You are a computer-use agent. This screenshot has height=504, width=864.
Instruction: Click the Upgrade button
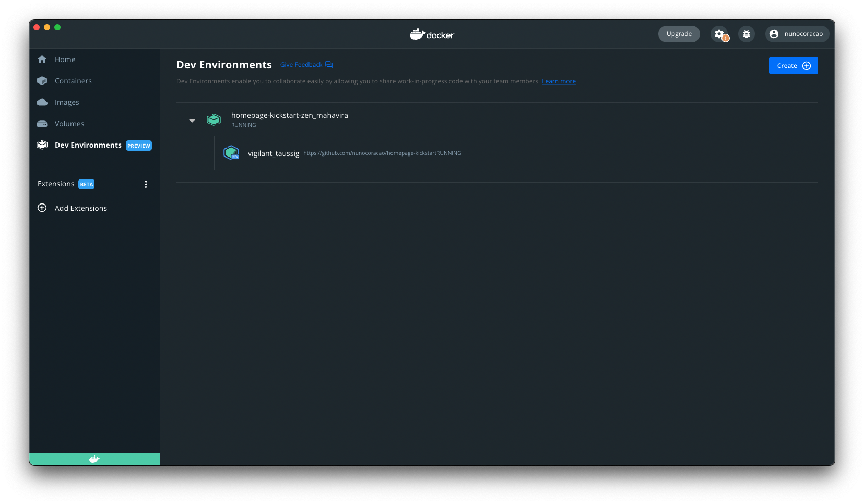tap(679, 34)
